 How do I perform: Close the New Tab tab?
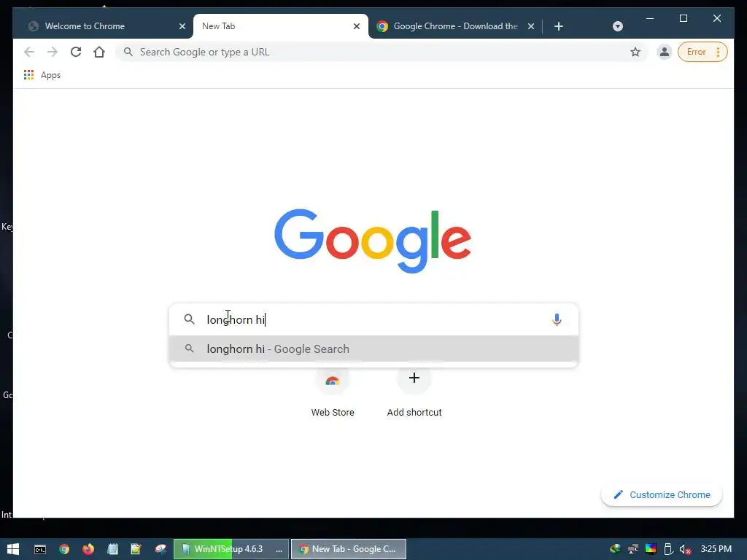tap(356, 26)
